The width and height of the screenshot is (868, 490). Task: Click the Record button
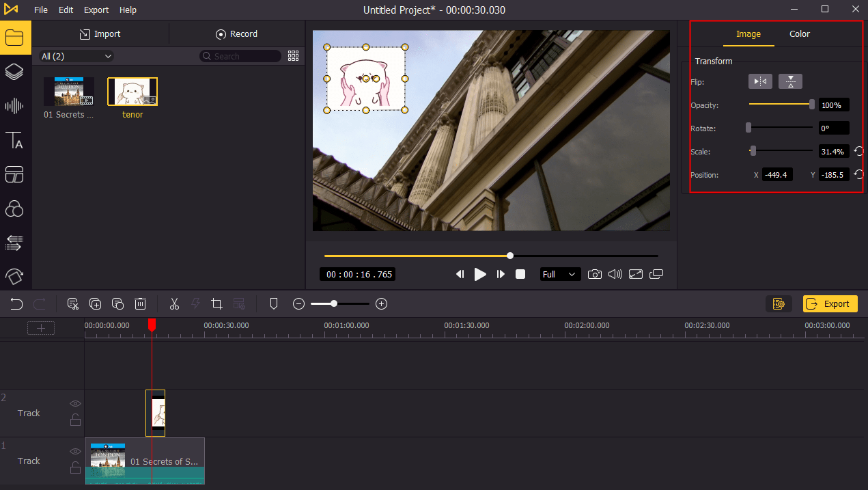point(237,33)
